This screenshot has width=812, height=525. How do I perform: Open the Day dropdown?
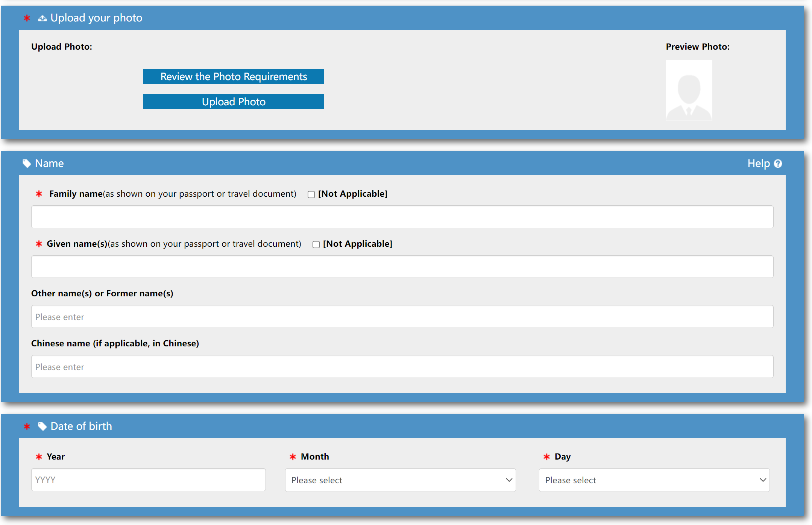654,480
